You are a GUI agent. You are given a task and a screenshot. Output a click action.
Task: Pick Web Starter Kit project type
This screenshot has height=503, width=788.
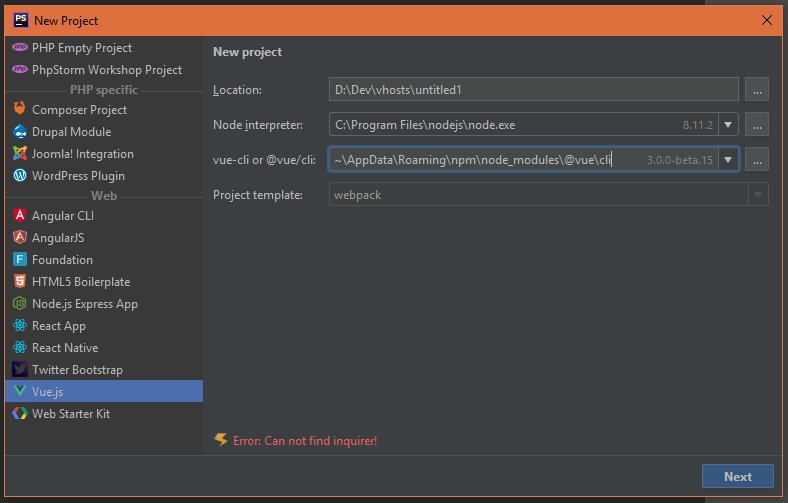click(x=104, y=414)
